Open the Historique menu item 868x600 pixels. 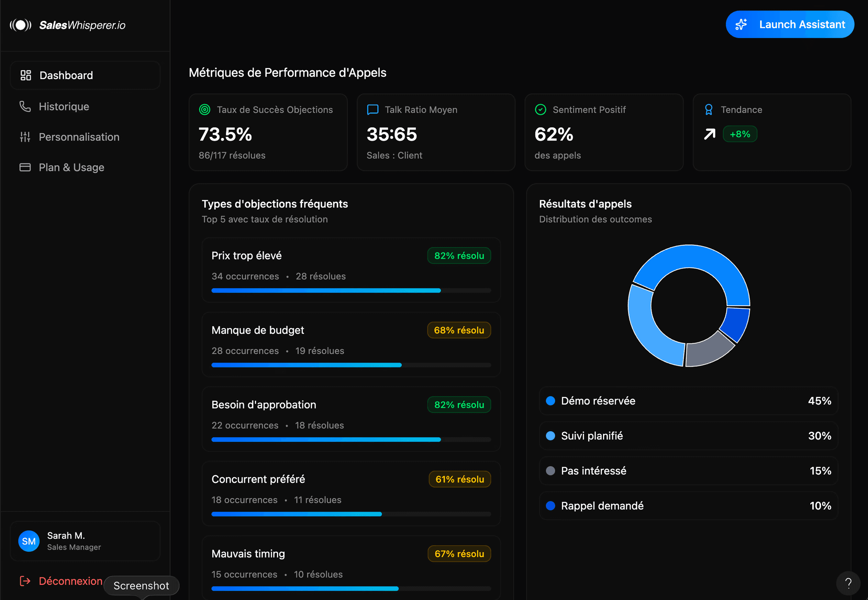point(64,106)
